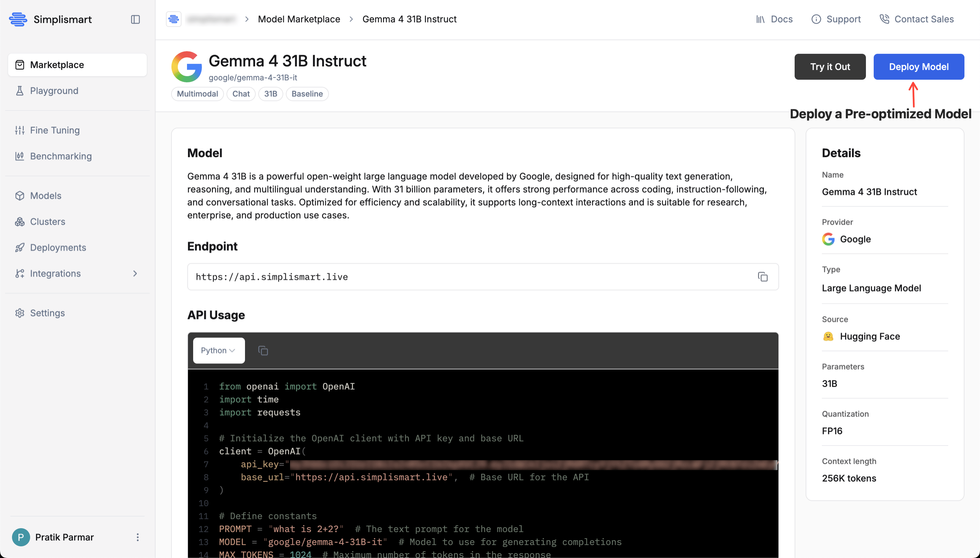
Task: Open the Contact Sales link
Action: pos(916,19)
